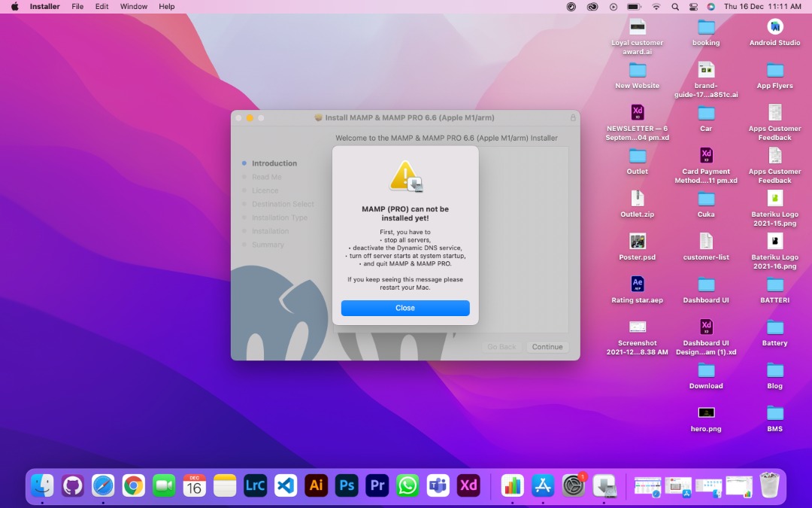Open the Edit menu
This screenshot has width=812, height=508.
tap(102, 7)
